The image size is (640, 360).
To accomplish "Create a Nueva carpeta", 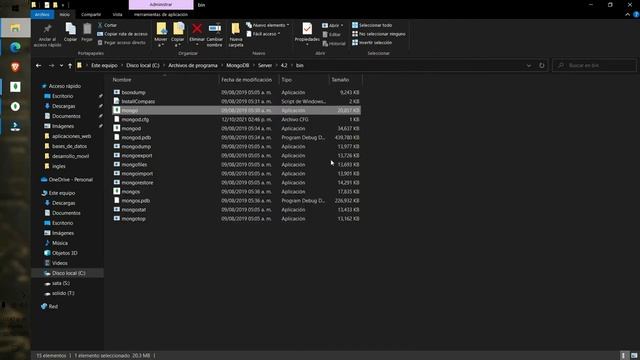I will 236,34.
